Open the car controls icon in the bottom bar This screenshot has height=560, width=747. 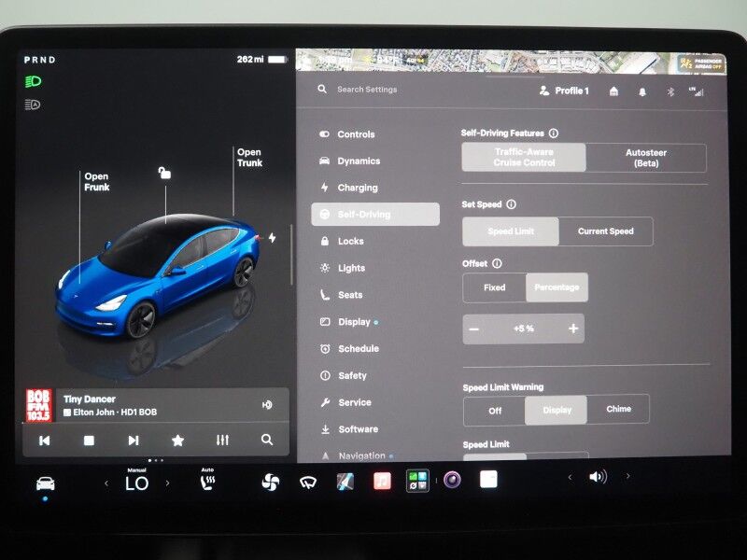pyautogui.click(x=45, y=483)
